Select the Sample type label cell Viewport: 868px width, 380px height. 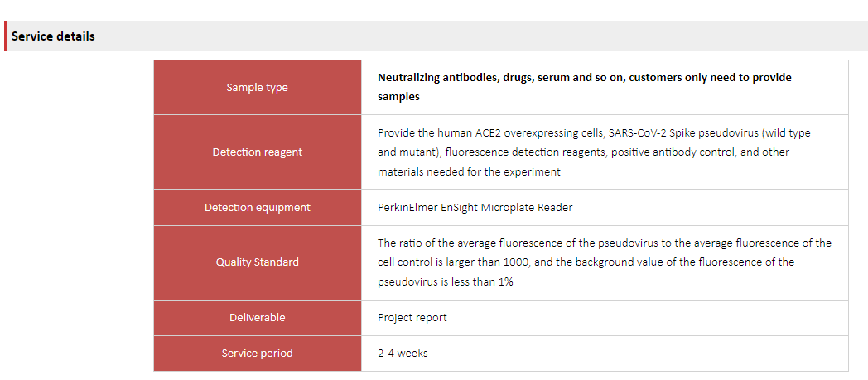258,88
